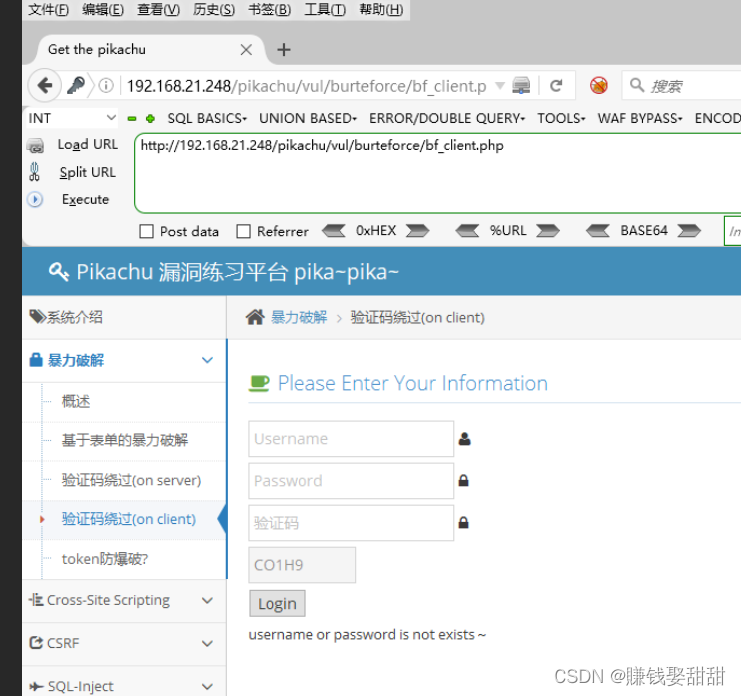Open UNION BASED dropdown menu

(x=308, y=118)
